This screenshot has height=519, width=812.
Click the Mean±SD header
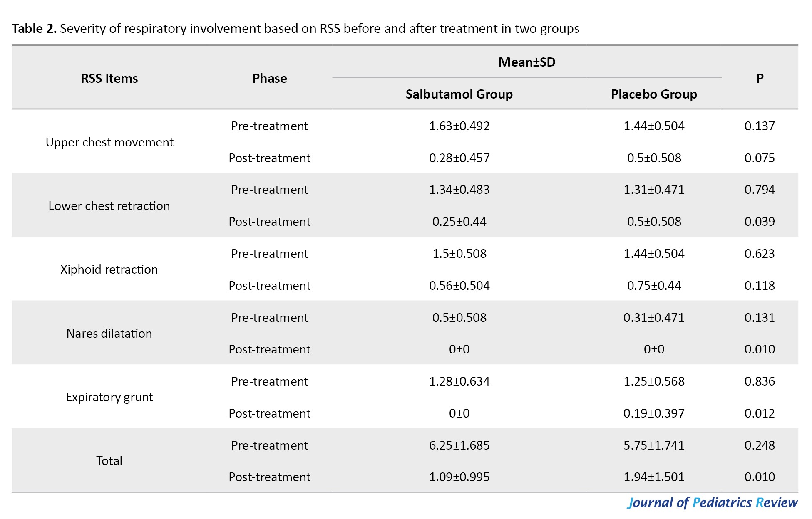[526, 62]
